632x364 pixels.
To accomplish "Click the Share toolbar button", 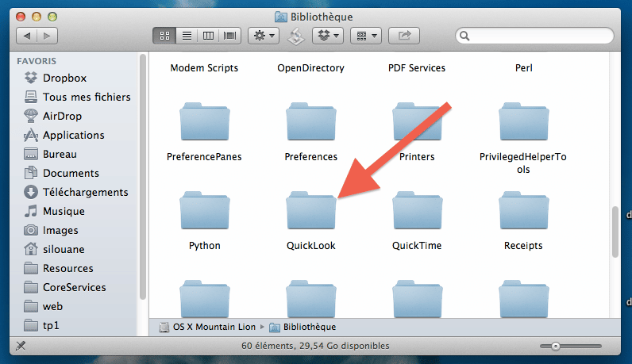I will point(404,36).
